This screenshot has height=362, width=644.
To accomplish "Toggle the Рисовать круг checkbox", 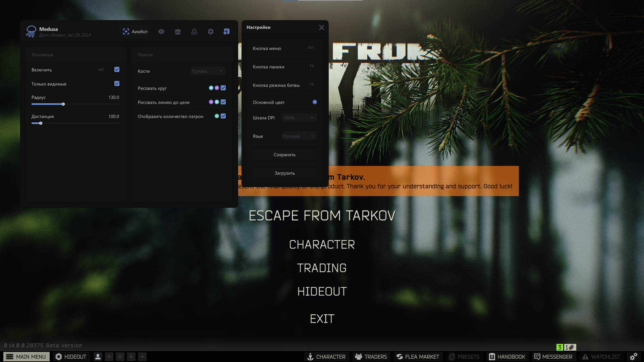I will click(x=223, y=88).
